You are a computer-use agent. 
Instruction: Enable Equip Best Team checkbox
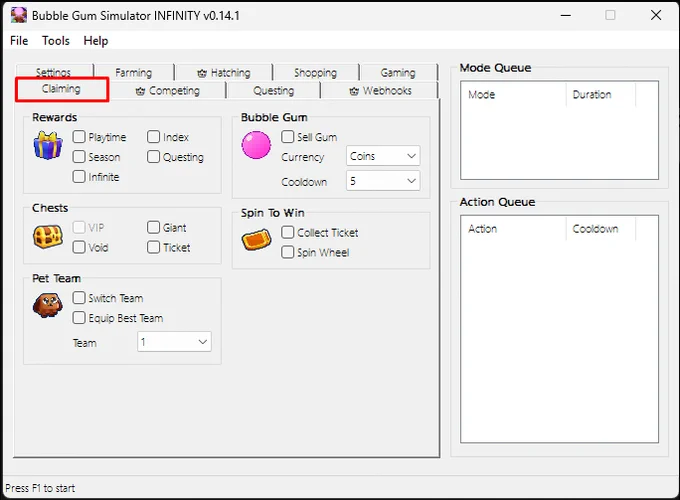tap(79, 318)
